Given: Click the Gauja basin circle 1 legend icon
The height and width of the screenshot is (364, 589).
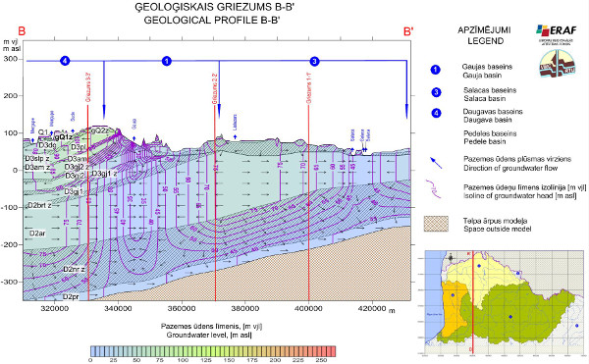Looking at the screenshot, I should (x=435, y=70).
